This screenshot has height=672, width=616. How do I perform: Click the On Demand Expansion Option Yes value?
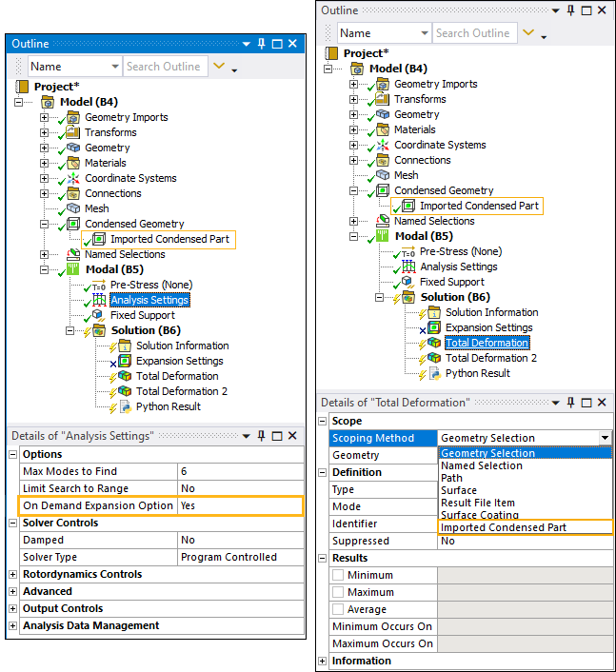click(240, 505)
